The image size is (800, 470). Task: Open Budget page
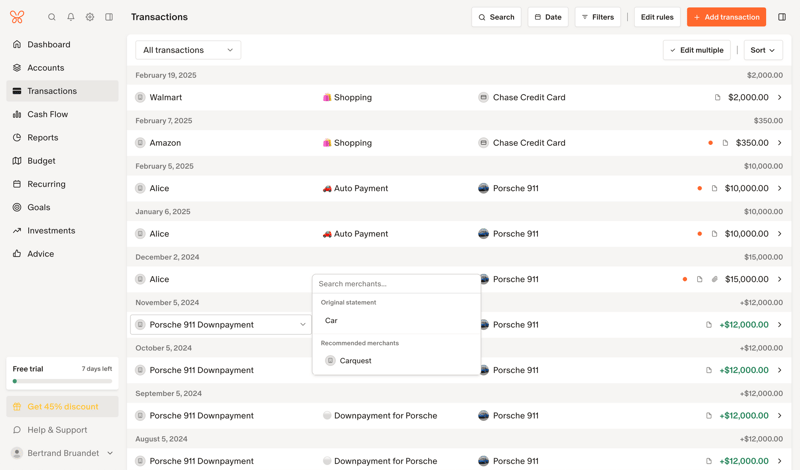coord(62,161)
